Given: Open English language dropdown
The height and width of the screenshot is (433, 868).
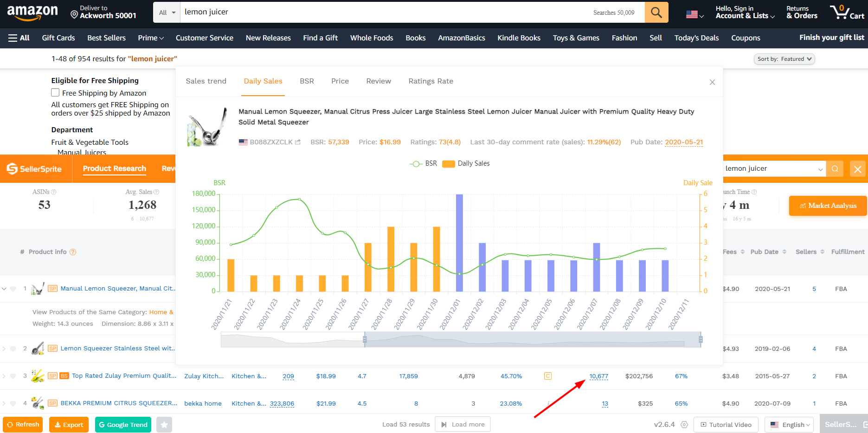Looking at the screenshot, I should pos(789,425).
